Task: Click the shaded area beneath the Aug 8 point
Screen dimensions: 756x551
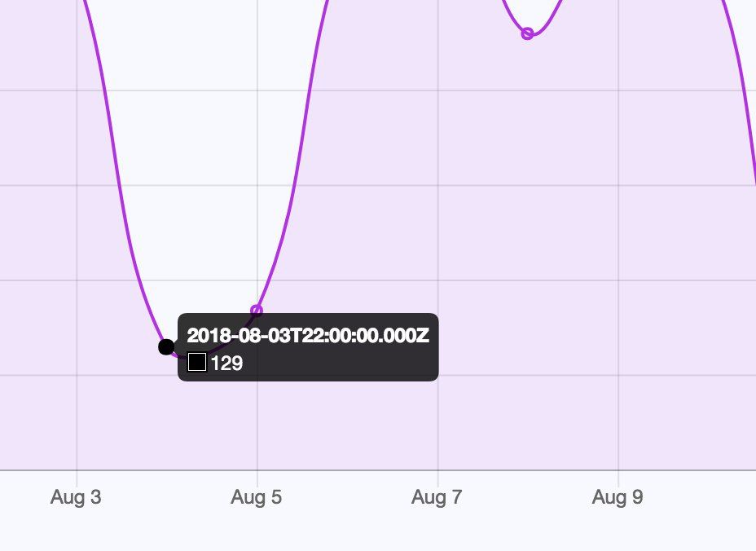Action: pyautogui.click(x=527, y=241)
